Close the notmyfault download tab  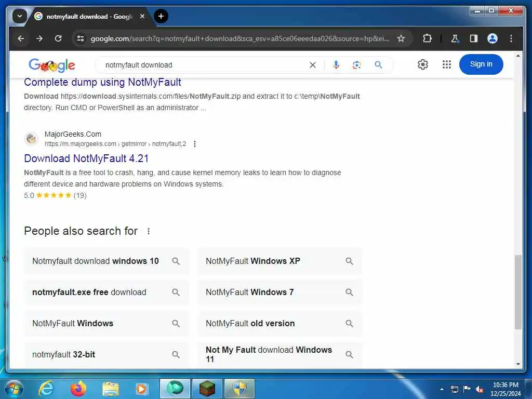(142, 16)
